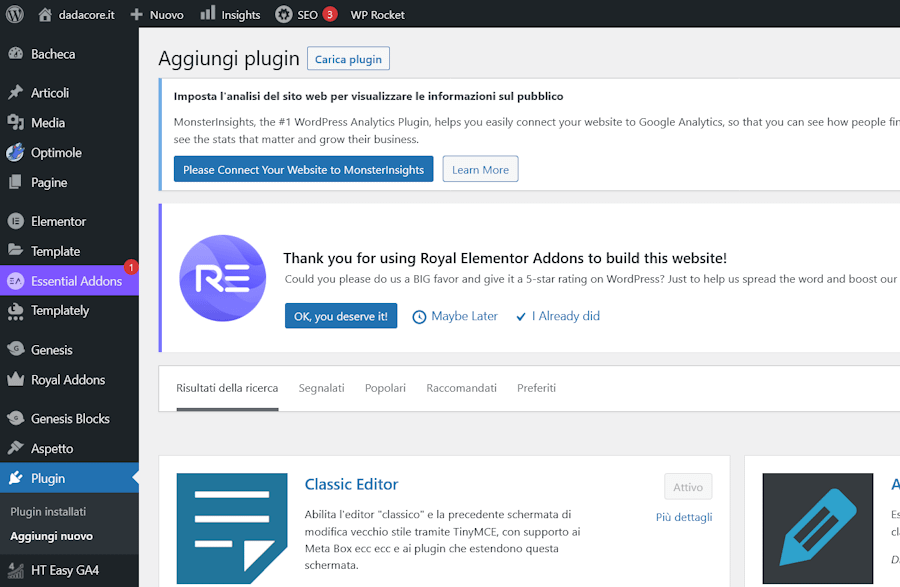Viewport: 900px width, 587px height.
Task: Click the Plugin plug icon
Action: pyautogui.click(x=15, y=477)
